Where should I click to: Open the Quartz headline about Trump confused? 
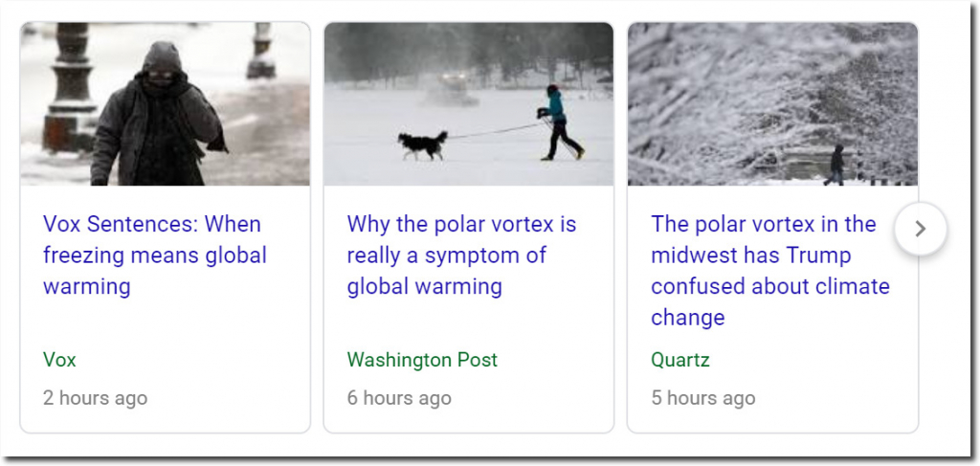pyautogui.click(x=770, y=271)
